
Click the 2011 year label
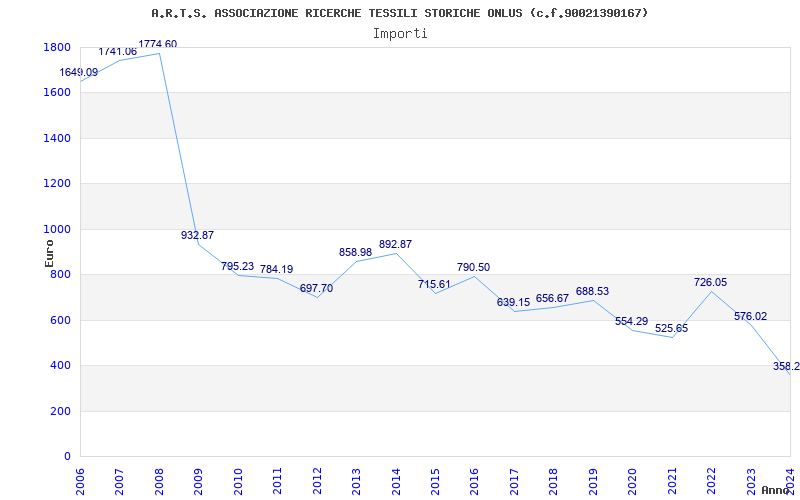[278, 482]
